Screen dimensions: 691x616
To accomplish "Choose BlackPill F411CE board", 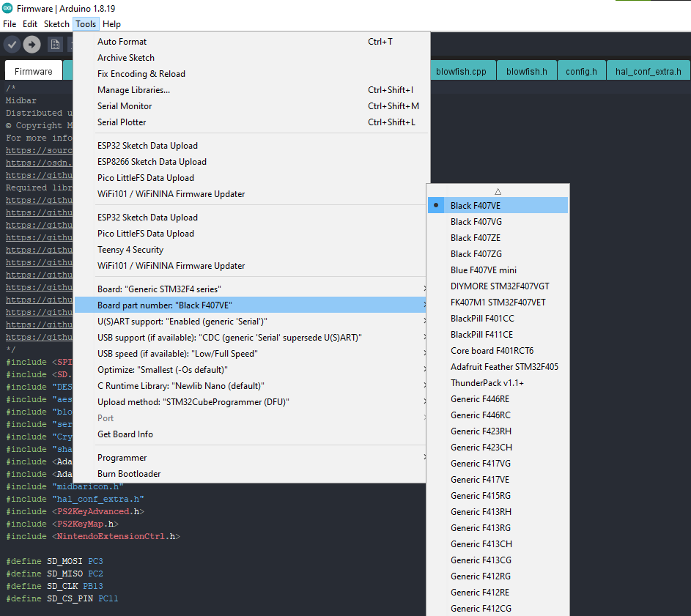I will (x=498, y=335).
